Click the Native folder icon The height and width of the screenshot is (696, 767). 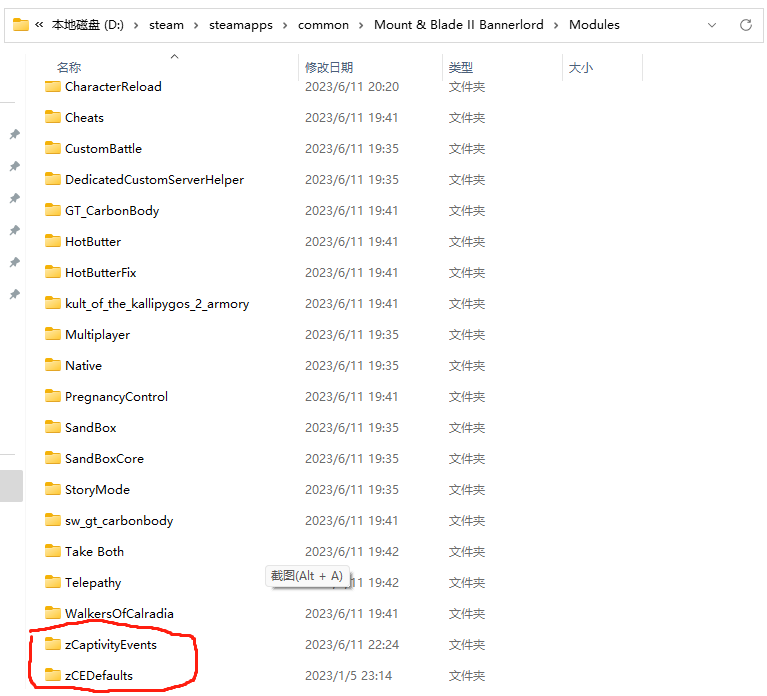click(53, 365)
